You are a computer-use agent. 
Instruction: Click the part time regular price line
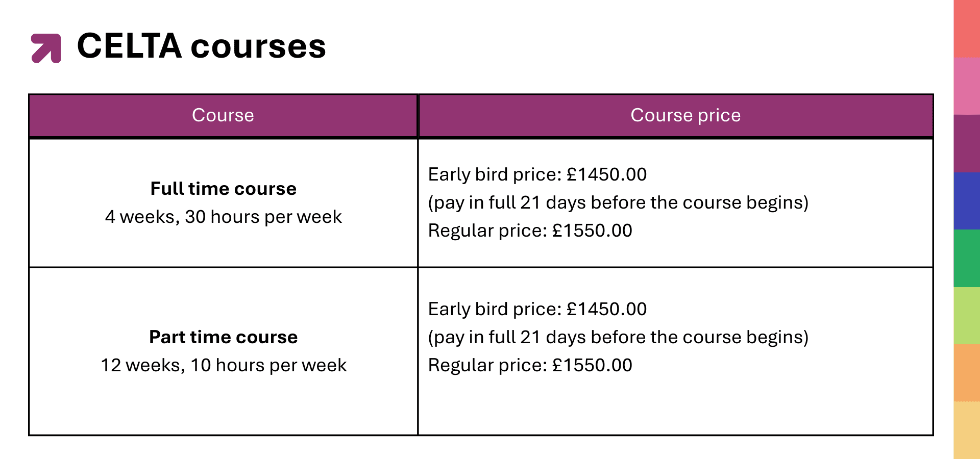(x=530, y=365)
